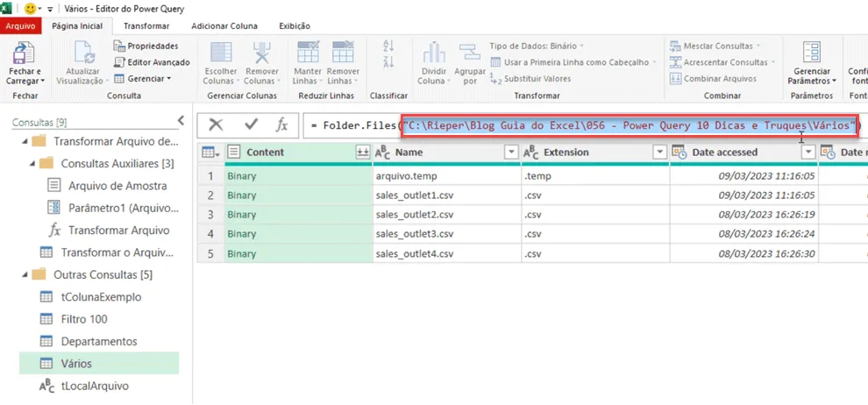Viewport: 868px width, 405px height.
Task: Click Remover Colunas icon
Action: (x=262, y=53)
